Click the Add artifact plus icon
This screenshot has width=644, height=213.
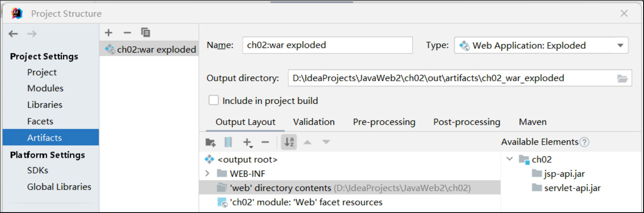click(109, 33)
